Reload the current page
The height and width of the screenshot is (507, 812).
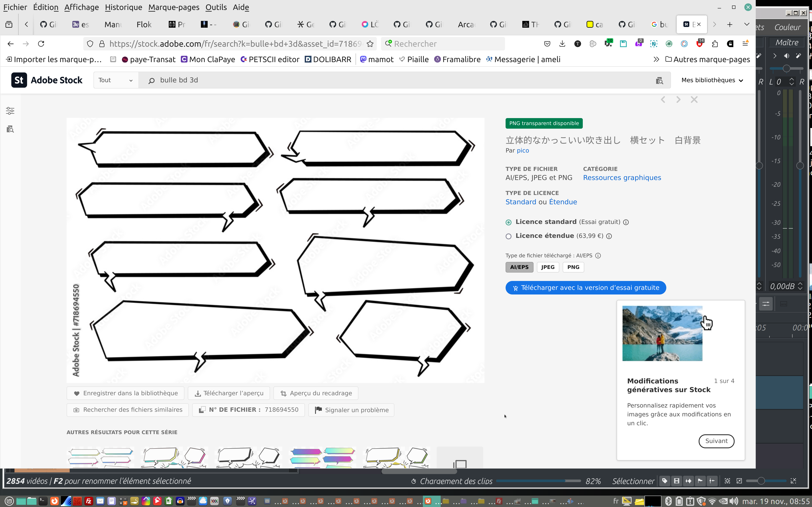tap(41, 44)
